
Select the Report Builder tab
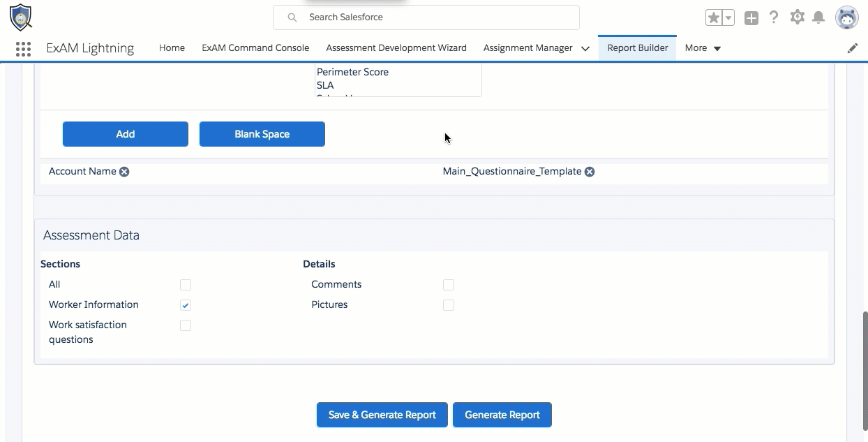point(638,48)
